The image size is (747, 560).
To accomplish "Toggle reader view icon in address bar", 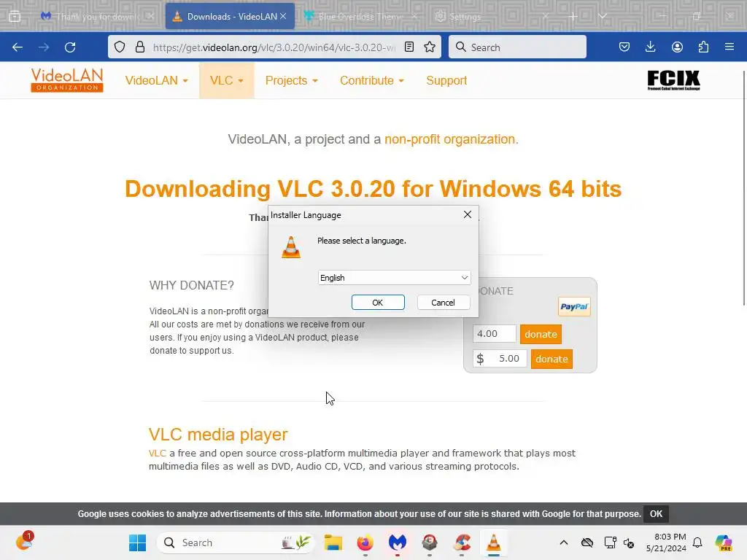I will 409,47.
